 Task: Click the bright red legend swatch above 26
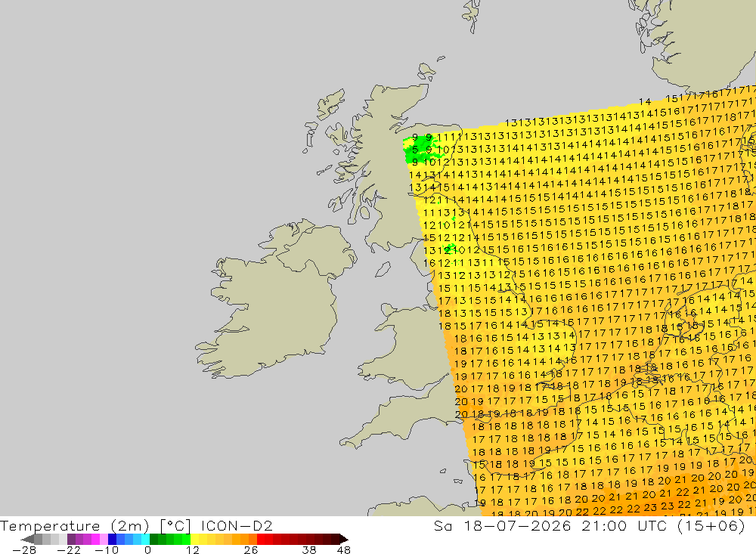click(261, 539)
